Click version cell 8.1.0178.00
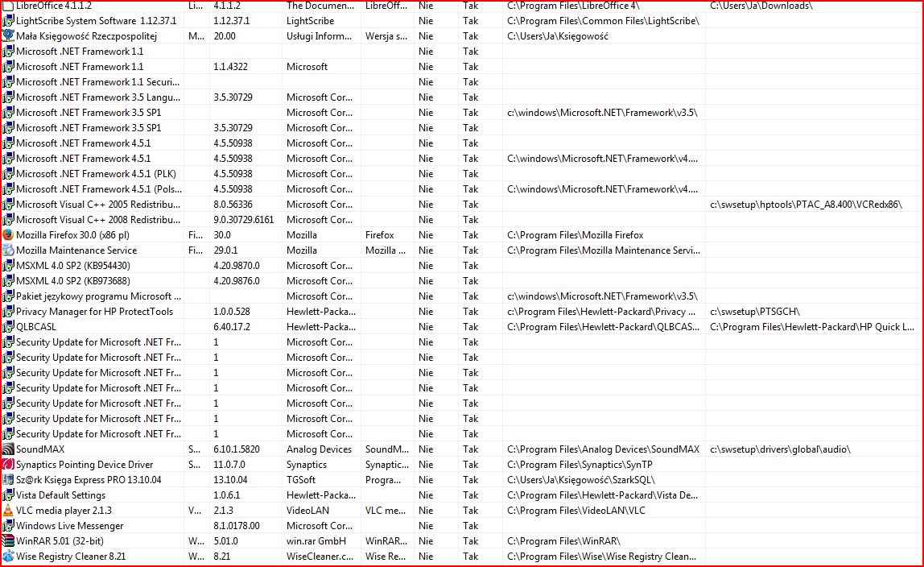This screenshot has width=924, height=567. point(237,527)
